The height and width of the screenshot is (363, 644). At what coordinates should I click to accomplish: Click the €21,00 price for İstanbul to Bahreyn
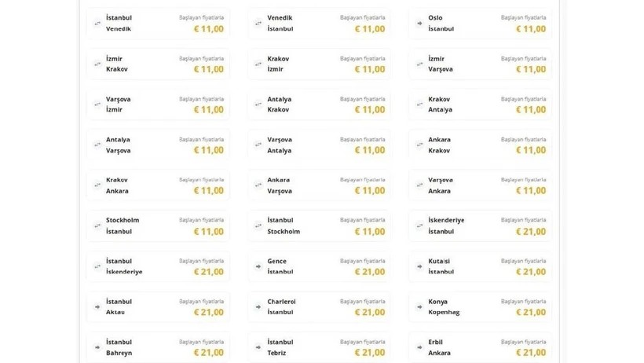pos(209,353)
